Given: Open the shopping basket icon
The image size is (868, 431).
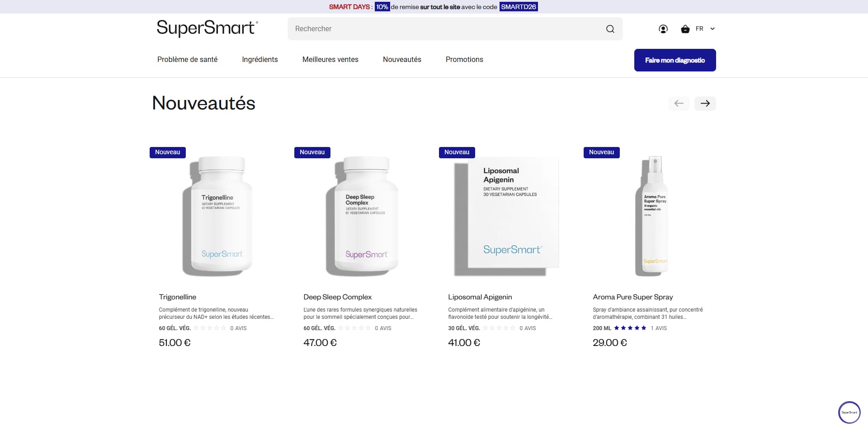Looking at the screenshot, I should pyautogui.click(x=685, y=29).
